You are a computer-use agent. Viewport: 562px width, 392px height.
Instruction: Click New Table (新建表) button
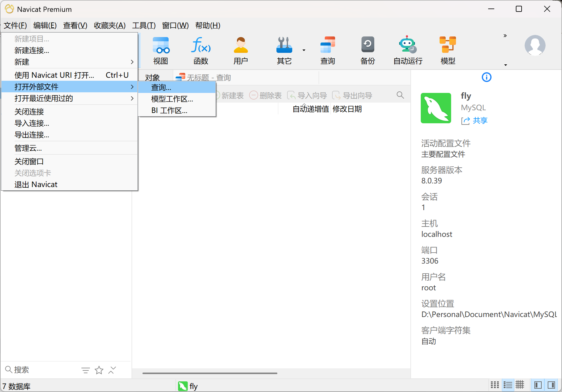(230, 96)
